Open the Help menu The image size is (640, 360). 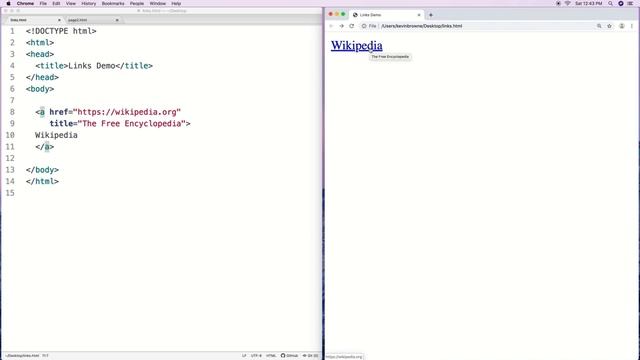(x=176, y=3)
